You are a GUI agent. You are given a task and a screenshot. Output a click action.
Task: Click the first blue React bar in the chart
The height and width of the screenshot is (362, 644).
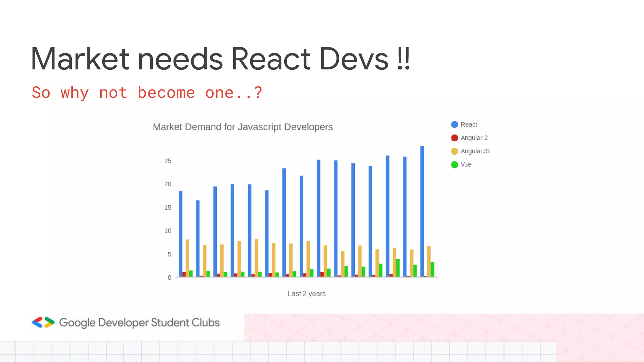[x=180, y=234]
